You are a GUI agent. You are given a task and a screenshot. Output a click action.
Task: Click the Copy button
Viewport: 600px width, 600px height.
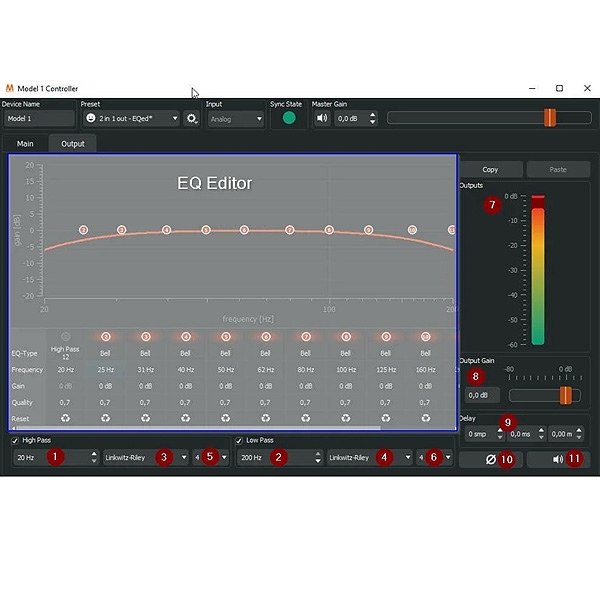pyautogui.click(x=490, y=170)
